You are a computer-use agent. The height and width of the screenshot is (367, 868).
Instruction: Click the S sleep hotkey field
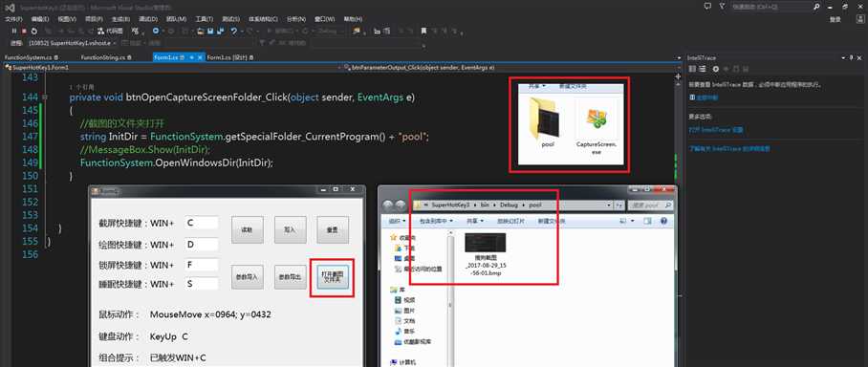coord(202,284)
